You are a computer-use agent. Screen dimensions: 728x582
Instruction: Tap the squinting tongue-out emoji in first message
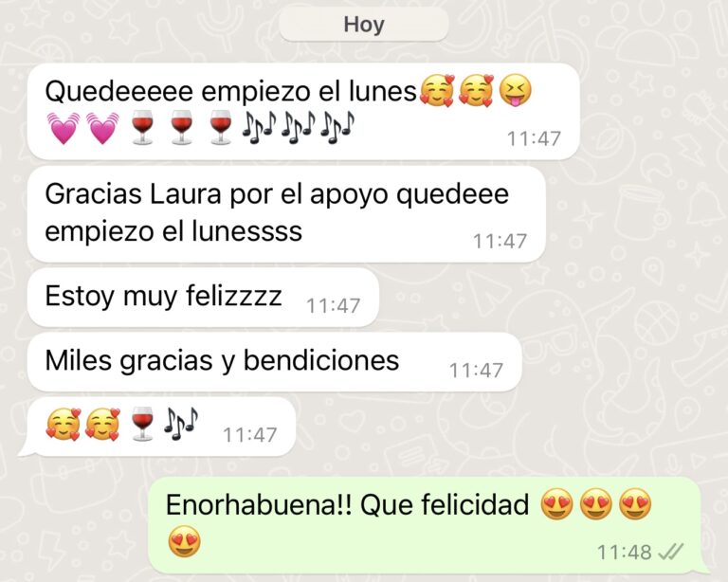[x=516, y=90]
